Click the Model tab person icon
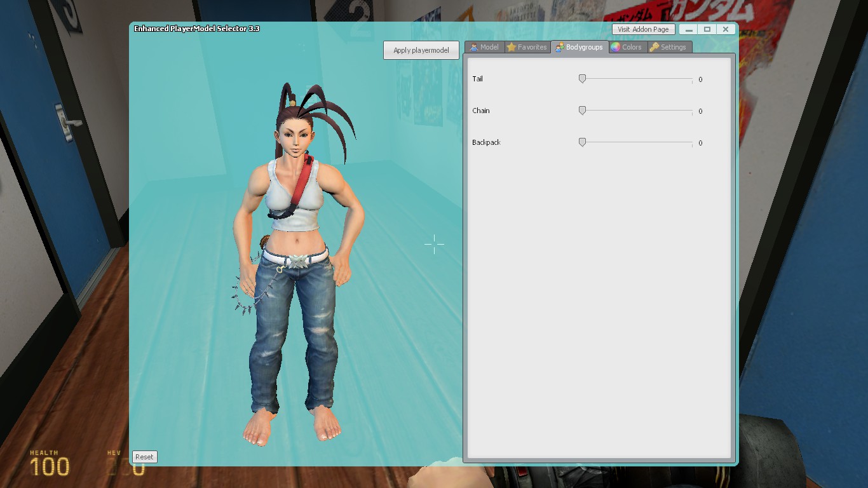The height and width of the screenshot is (488, 868). (474, 47)
